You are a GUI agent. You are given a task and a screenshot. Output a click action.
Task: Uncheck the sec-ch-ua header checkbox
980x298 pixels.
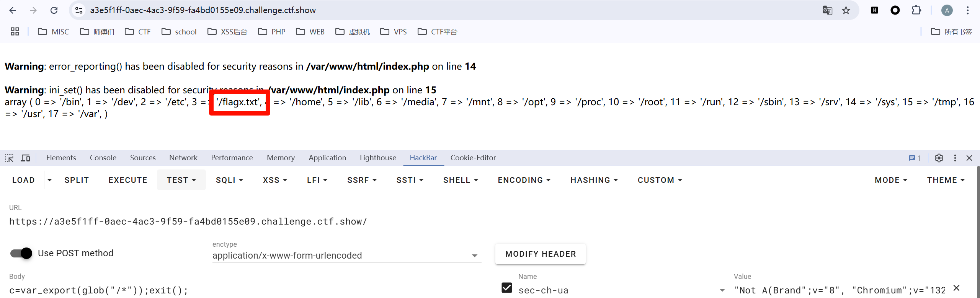507,288
